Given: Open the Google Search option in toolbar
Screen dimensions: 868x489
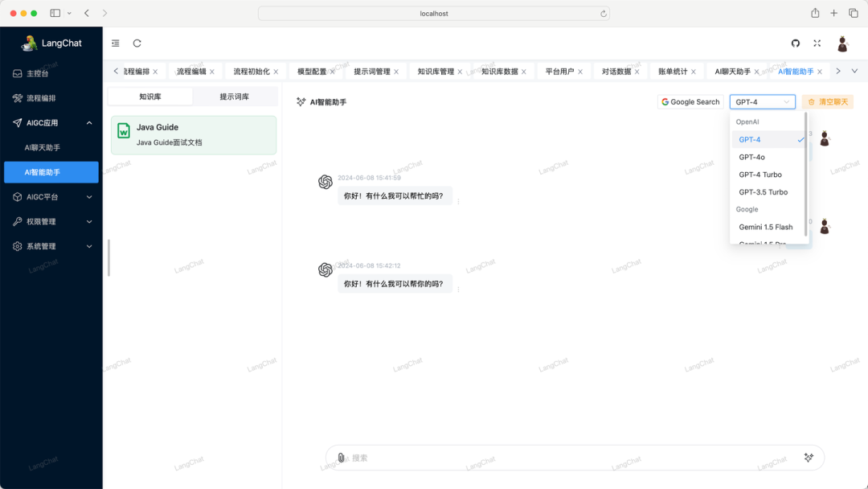Looking at the screenshot, I should pyautogui.click(x=690, y=101).
